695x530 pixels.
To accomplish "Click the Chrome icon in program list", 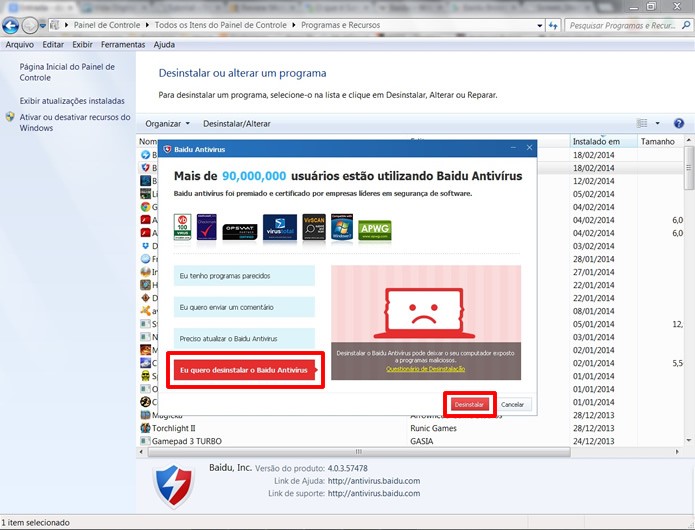I will (145, 207).
